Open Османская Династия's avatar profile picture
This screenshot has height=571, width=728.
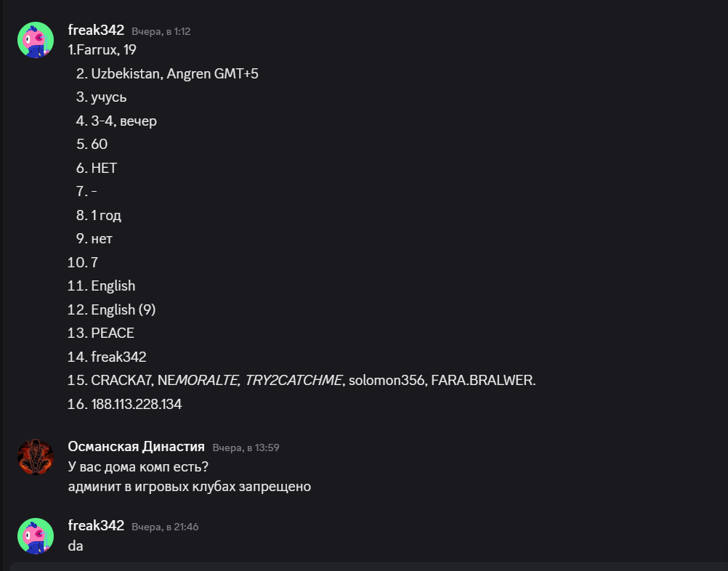[36, 457]
